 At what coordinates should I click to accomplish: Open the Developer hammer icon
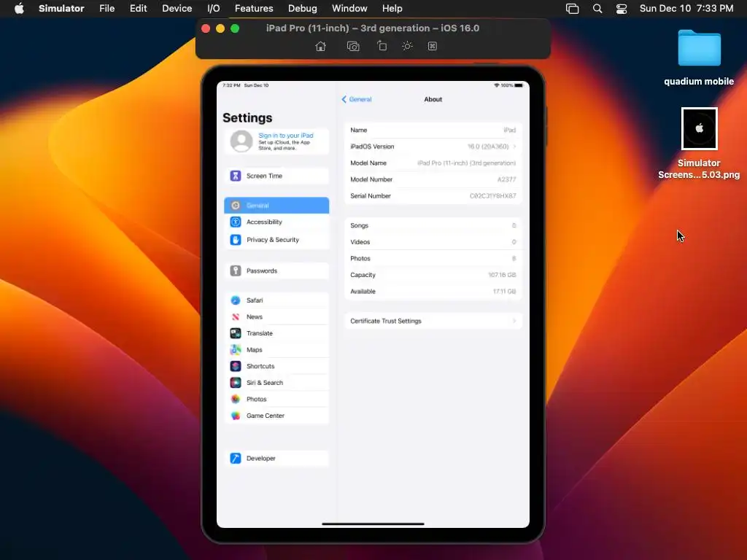click(x=236, y=458)
